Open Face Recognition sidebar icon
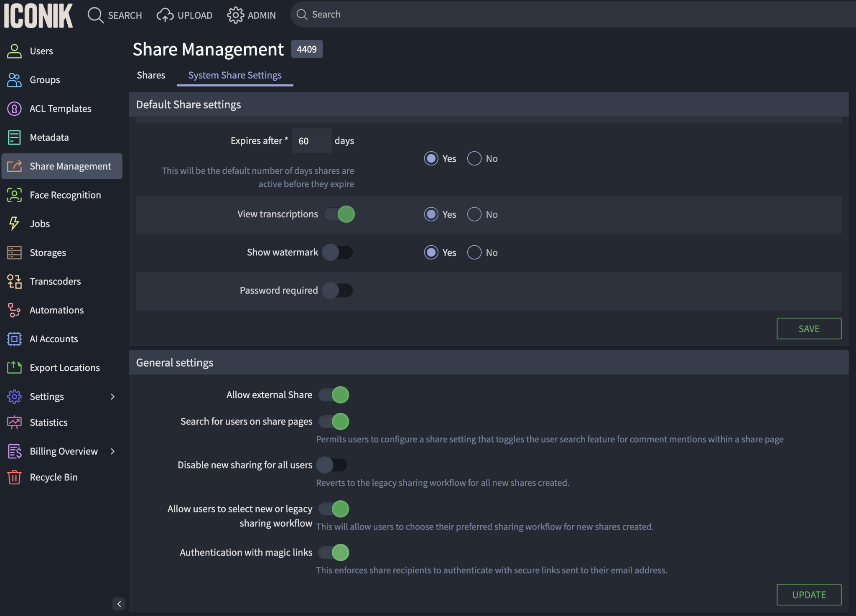The image size is (856, 616). [x=14, y=195]
